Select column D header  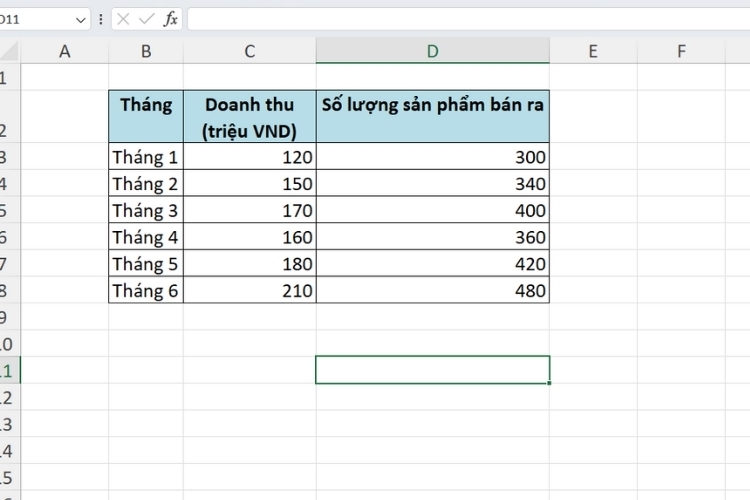click(x=432, y=51)
